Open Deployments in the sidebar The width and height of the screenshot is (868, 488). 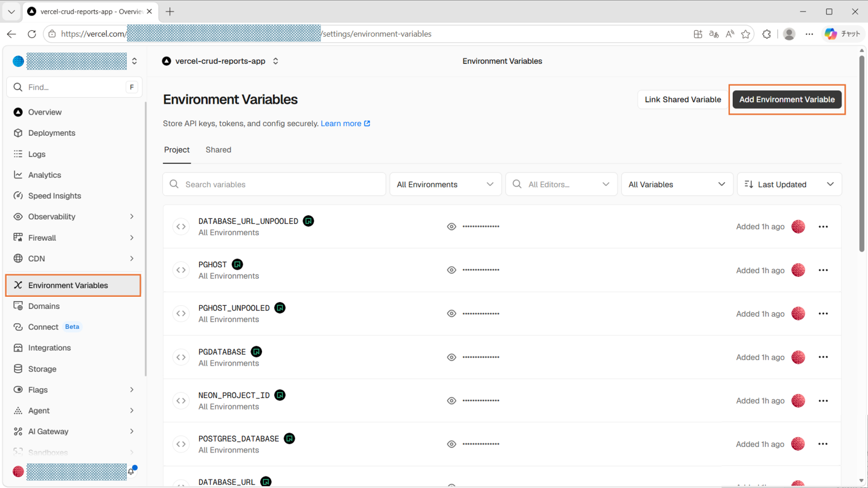pyautogui.click(x=74, y=133)
